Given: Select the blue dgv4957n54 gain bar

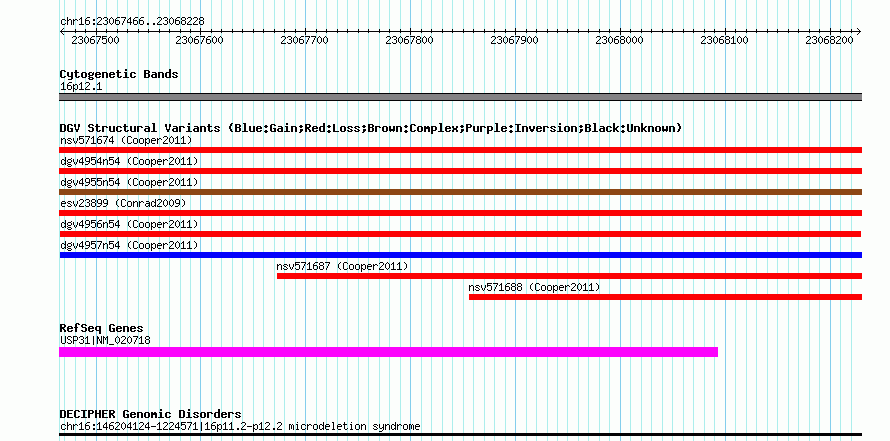Looking at the screenshot, I should pyautogui.click(x=460, y=255).
